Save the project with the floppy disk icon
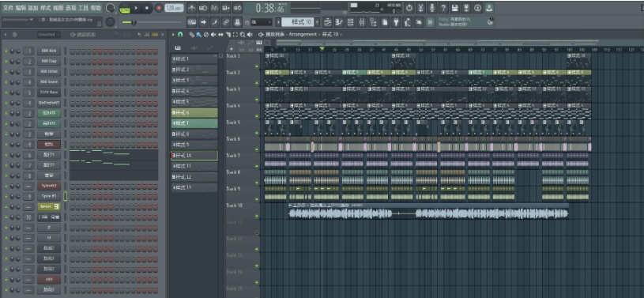 click(455, 8)
